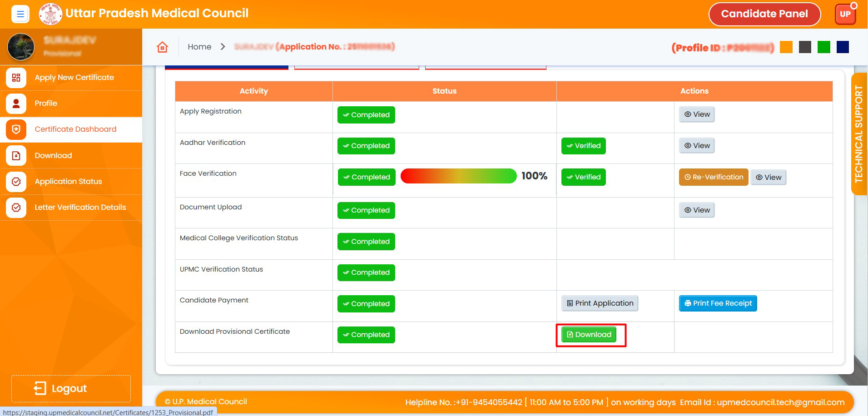Screen dimensions: 868x416
Task: Select the orange theme color swatch
Action: tap(786, 47)
